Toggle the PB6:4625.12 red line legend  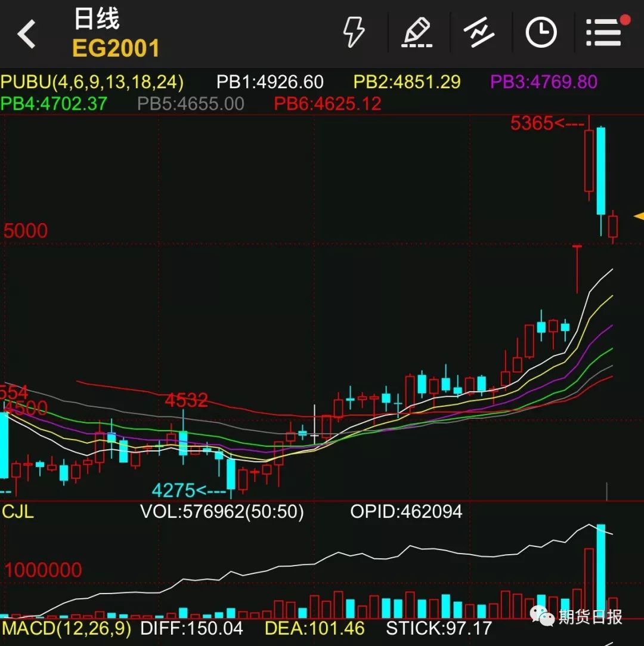click(x=327, y=104)
